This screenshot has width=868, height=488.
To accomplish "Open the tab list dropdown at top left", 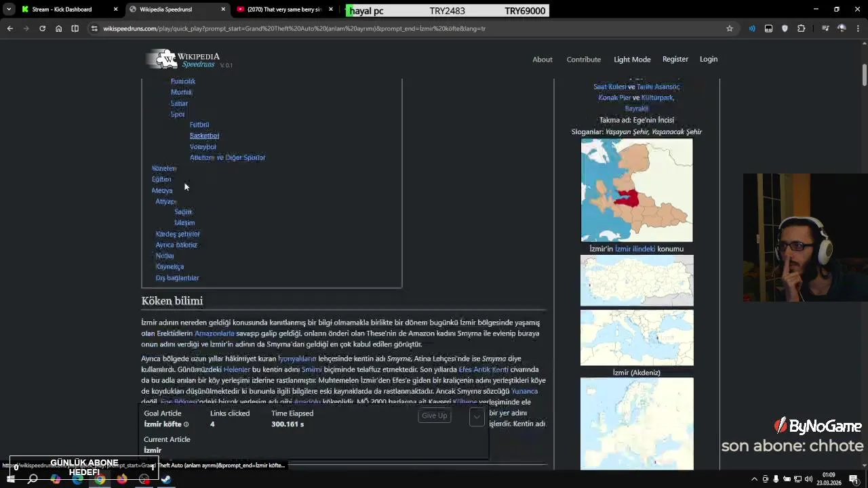I will pyautogui.click(x=8, y=9).
